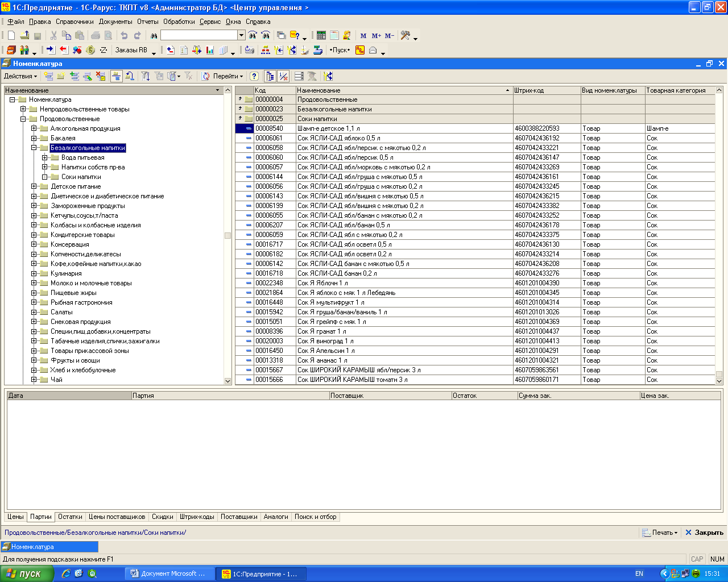
Task: Select row Сок Я гранат 1 л
Action: [475, 331]
